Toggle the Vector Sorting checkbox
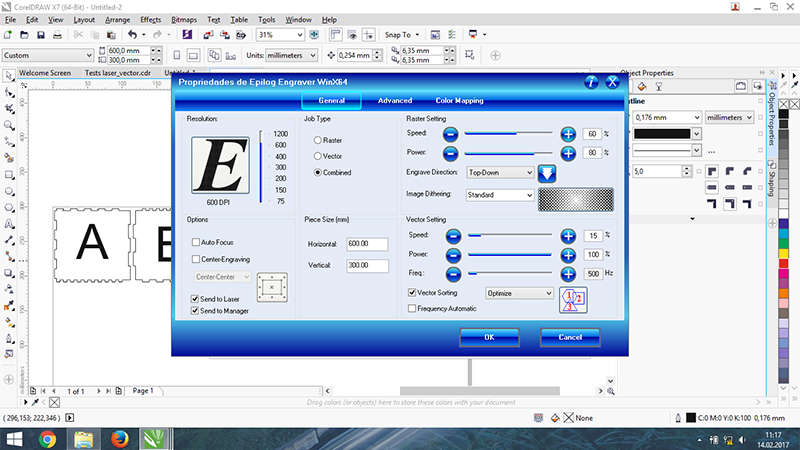 (x=412, y=292)
